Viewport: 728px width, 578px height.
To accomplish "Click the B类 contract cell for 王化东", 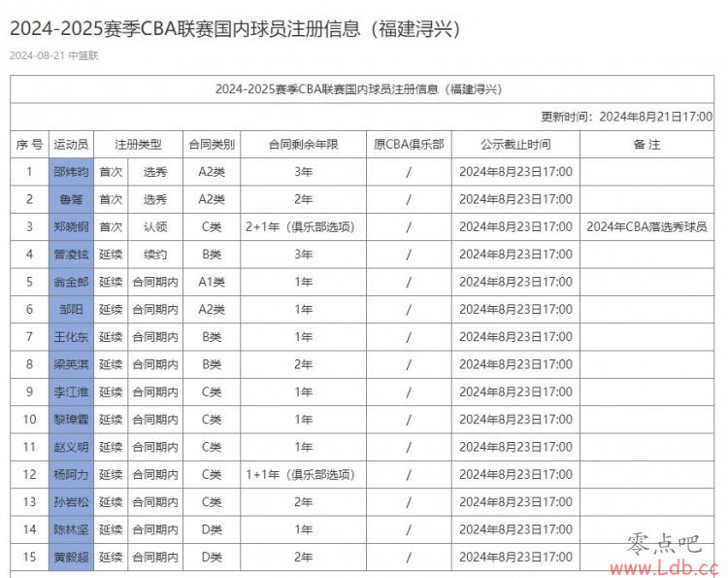I will (212, 337).
